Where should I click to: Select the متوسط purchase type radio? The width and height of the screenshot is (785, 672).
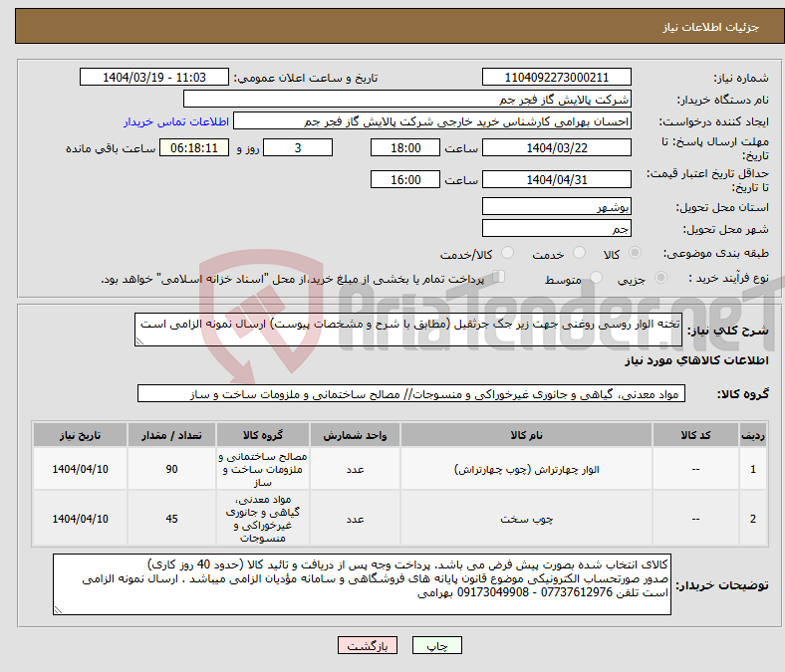coord(596,277)
